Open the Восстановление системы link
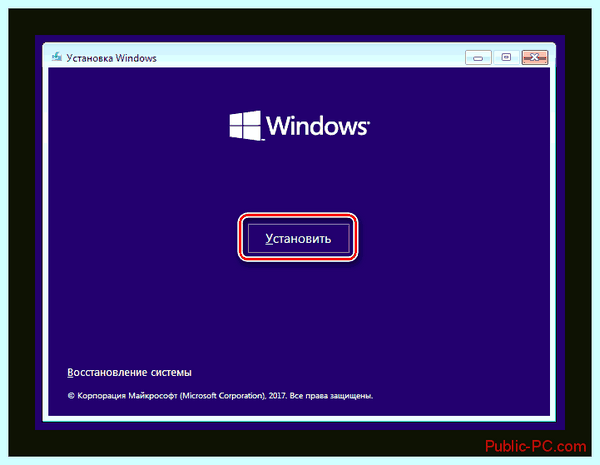Image resolution: width=600 pixels, height=465 pixels. (129, 372)
